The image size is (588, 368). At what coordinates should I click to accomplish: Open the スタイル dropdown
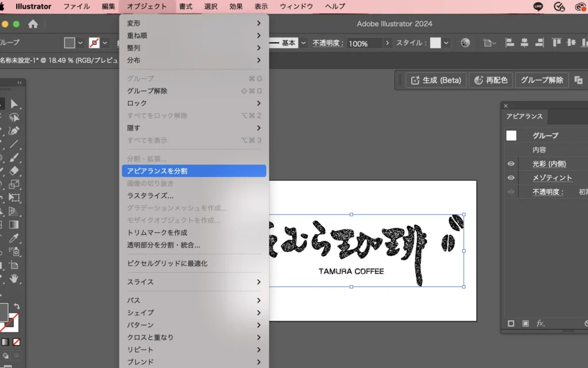(446, 43)
